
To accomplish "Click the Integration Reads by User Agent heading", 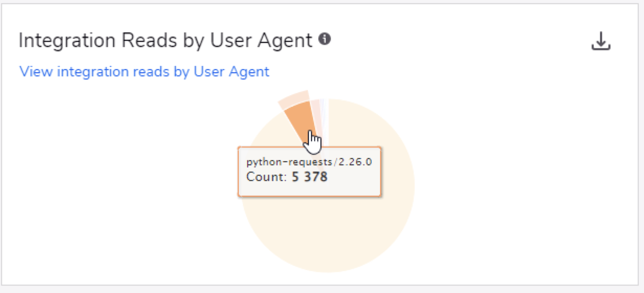I will click(165, 40).
